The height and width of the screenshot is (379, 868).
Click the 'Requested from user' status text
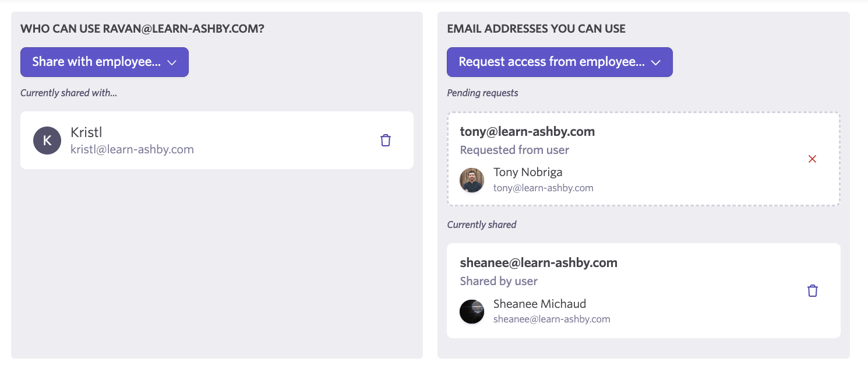point(514,150)
